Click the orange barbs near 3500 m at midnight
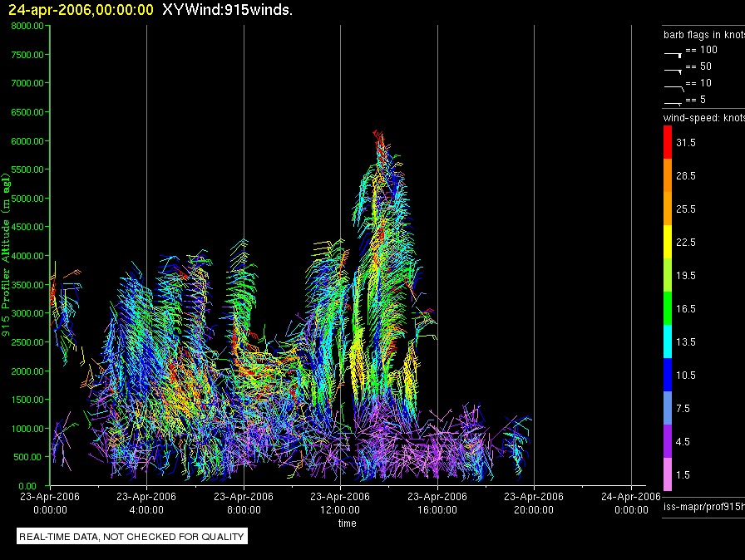Viewport: 745px width, 560px height. (x=72, y=273)
